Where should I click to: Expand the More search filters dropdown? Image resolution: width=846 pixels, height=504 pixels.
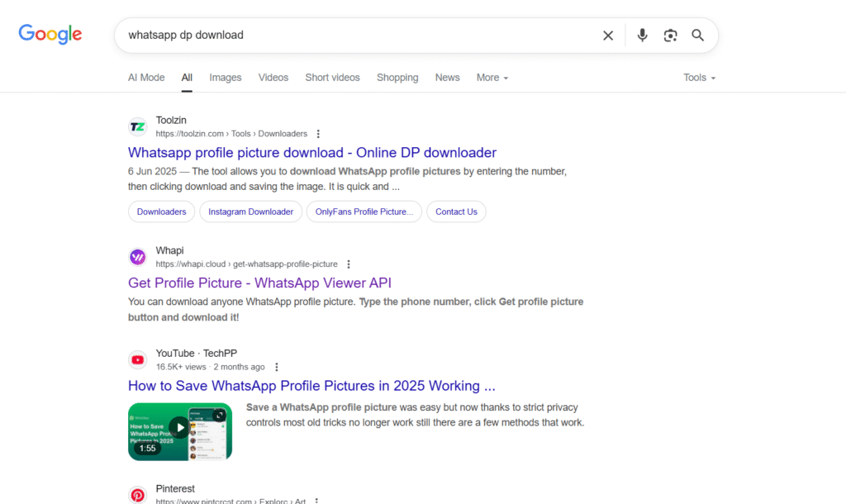point(492,78)
